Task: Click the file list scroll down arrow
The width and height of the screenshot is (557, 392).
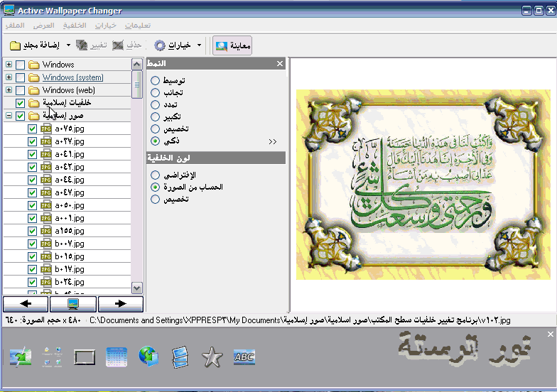Action: (x=136, y=288)
